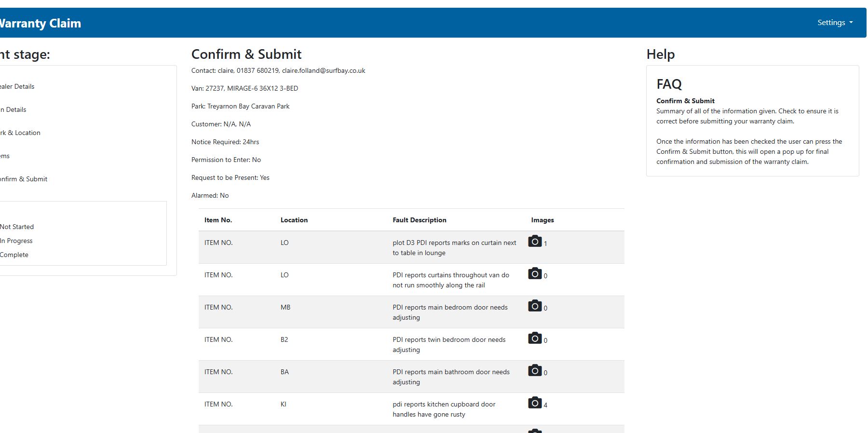868x433 pixels.
Task: Click camera icon for lounge curtain marks item
Action: [535, 241]
